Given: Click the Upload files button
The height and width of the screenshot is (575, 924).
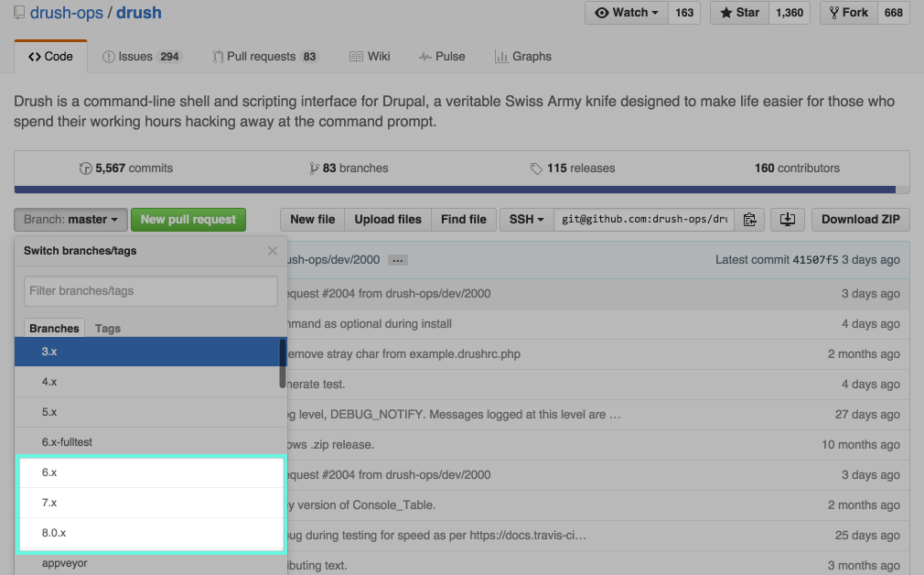Looking at the screenshot, I should tap(388, 220).
